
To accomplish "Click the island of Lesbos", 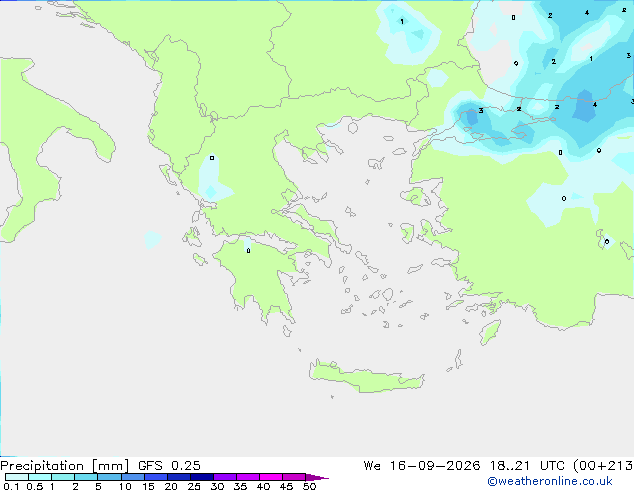I will [x=416, y=197].
